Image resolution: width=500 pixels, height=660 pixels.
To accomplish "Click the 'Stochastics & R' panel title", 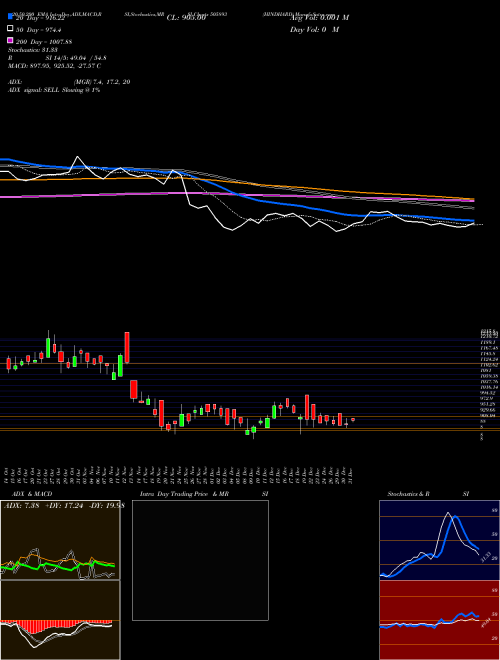I will point(408,494).
